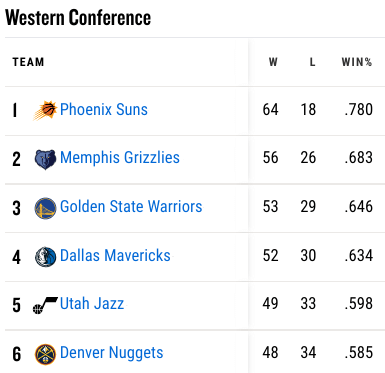Click the Utah Jazz note logo
Image resolution: width=385 pixels, height=373 pixels.
coord(45,305)
